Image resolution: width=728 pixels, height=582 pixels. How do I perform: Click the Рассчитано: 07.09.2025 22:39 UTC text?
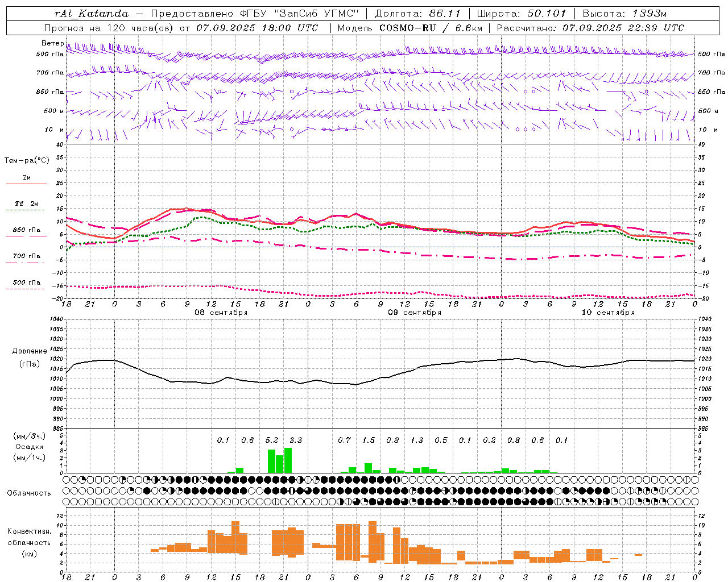tap(590, 28)
